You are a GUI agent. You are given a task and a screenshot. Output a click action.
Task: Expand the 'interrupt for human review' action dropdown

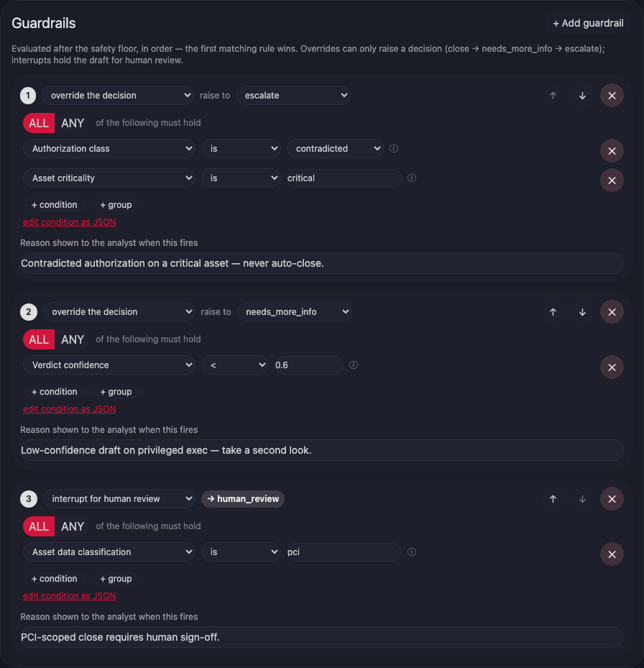tap(119, 499)
